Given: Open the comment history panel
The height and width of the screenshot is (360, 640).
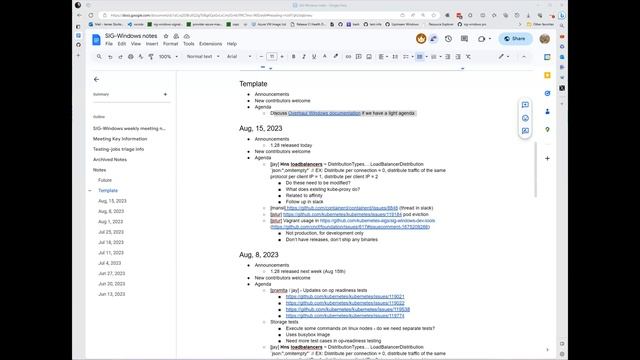Looking at the screenshot, I should (464, 39).
